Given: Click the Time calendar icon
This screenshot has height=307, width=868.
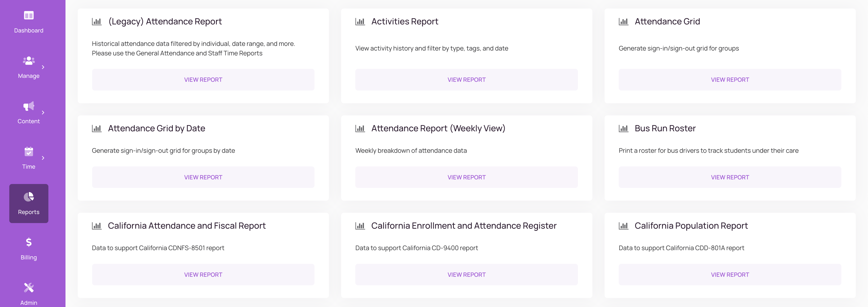Looking at the screenshot, I should coord(29,152).
